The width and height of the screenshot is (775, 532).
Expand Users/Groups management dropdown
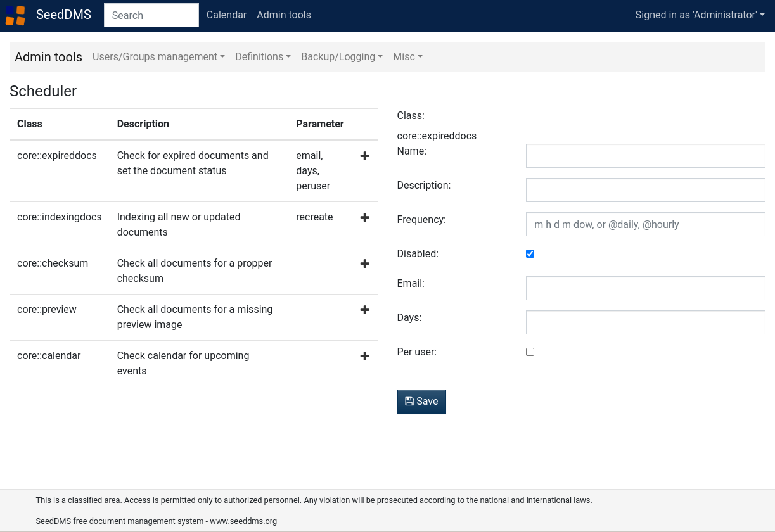click(x=158, y=57)
